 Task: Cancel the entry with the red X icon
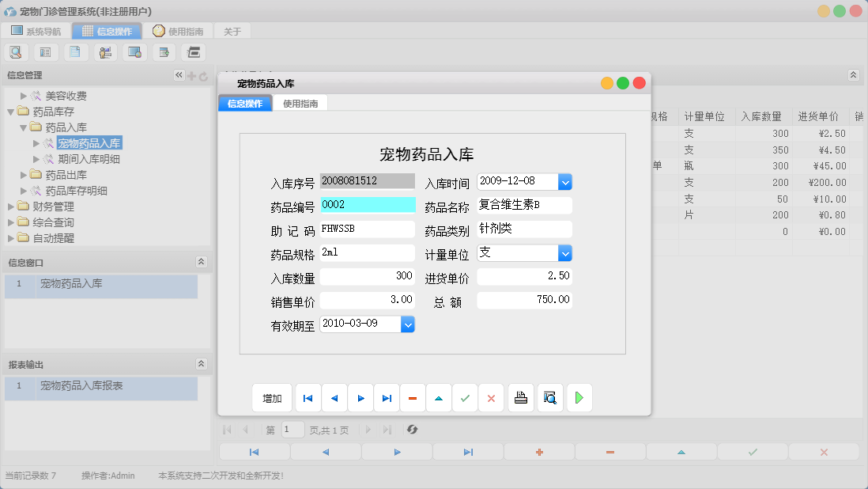(491, 397)
